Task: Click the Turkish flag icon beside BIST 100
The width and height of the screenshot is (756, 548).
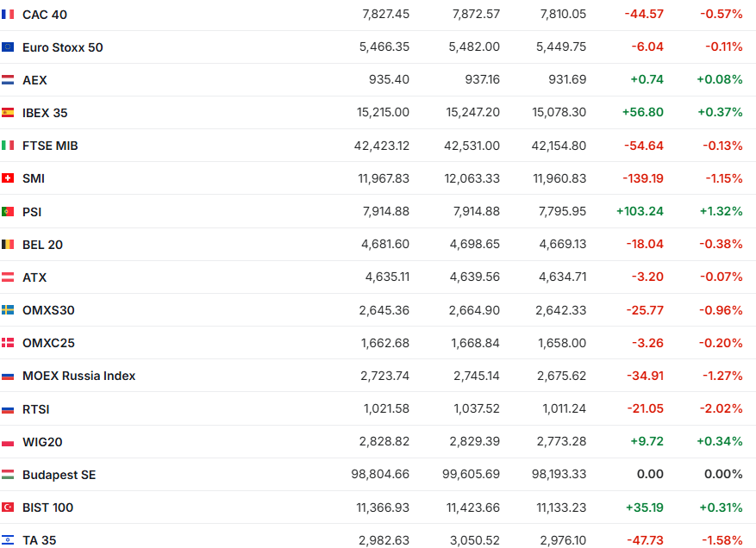Action: (x=8, y=508)
